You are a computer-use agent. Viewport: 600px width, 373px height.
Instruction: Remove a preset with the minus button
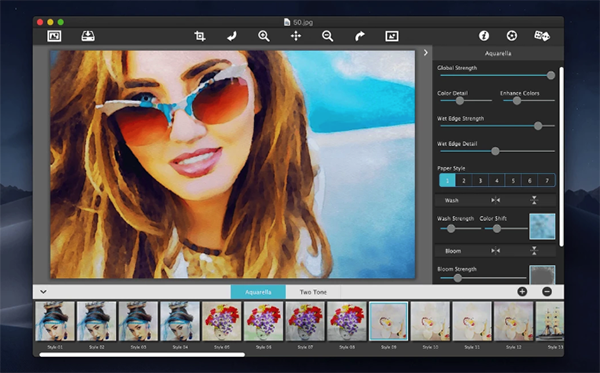pyautogui.click(x=547, y=292)
